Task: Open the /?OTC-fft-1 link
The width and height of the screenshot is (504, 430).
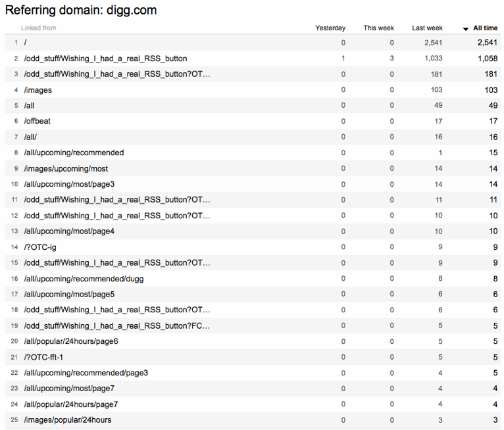Action: point(43,357)
